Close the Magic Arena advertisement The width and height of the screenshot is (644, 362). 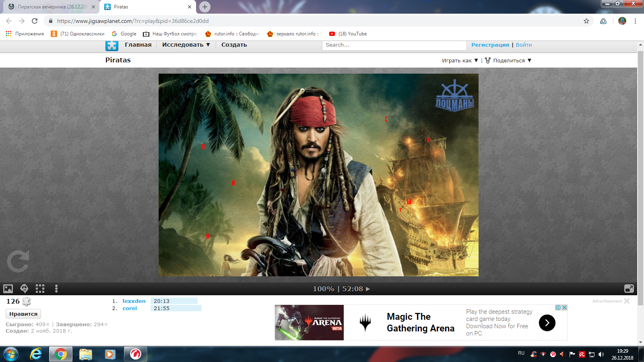[x=564, y=308]
